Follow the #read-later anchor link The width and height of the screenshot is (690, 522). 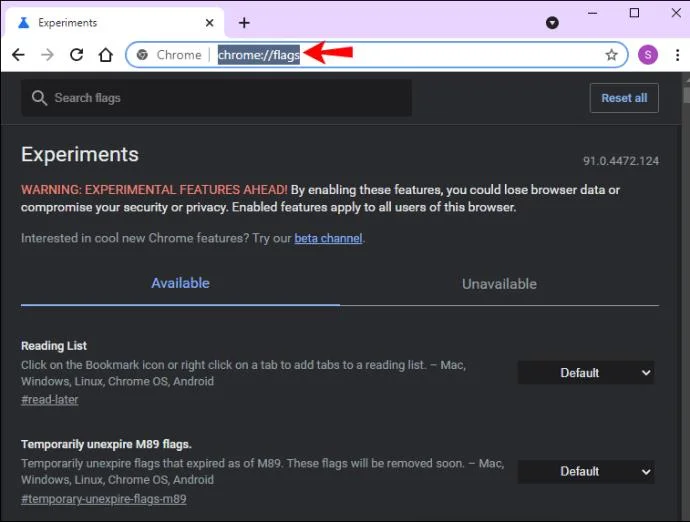coord(50,400)
